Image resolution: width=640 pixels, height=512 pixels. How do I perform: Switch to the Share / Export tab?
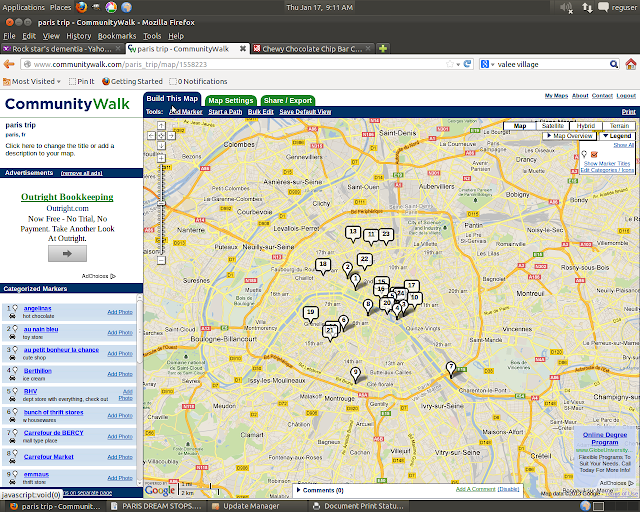click(288, 100)
